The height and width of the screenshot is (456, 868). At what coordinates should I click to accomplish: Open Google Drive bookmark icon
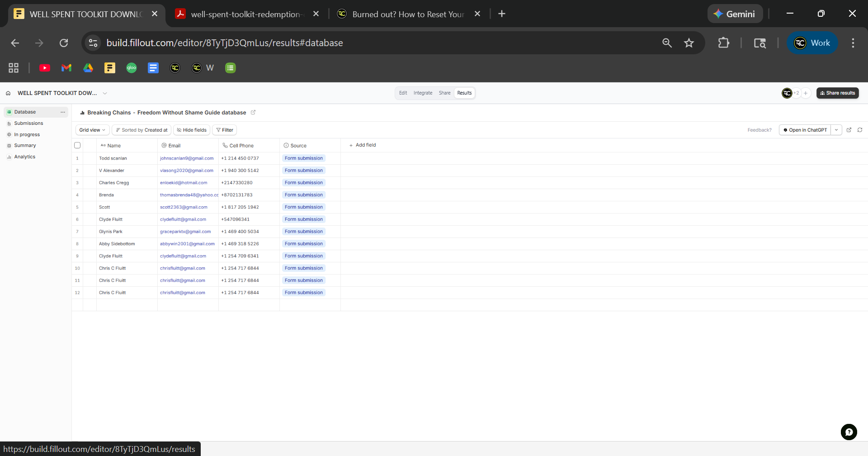coord(88,68)
